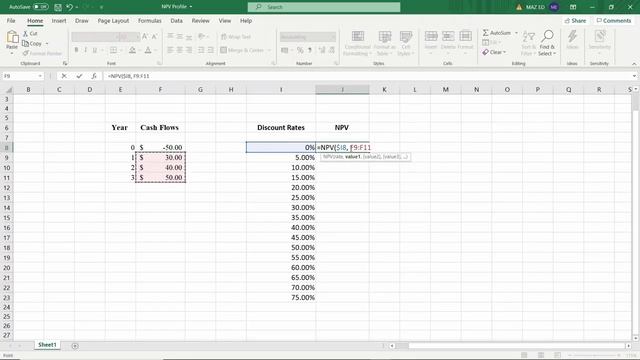Select the column K header
640x360 pixels.
384,89
